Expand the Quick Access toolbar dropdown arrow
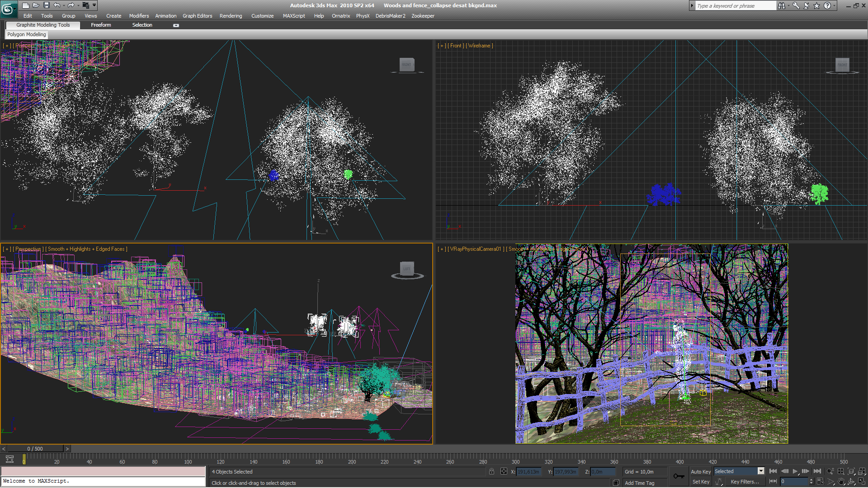The height and width of the screenshot is (488, 868). [94, 5]
